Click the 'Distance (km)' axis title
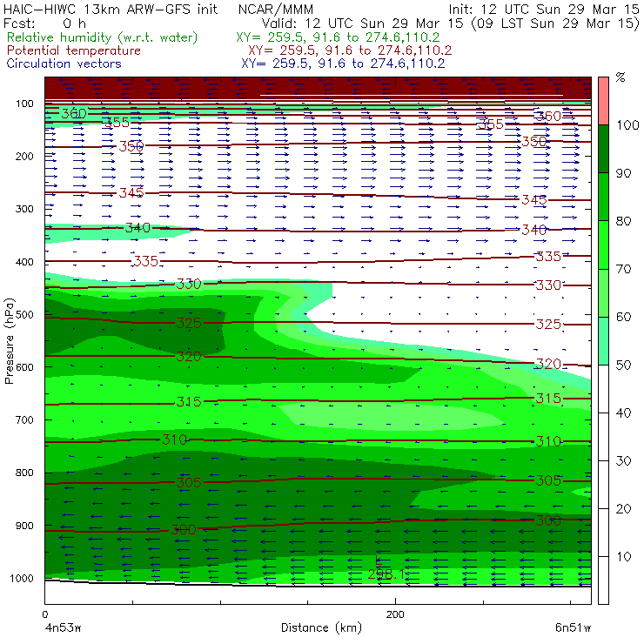 [322, 628]
